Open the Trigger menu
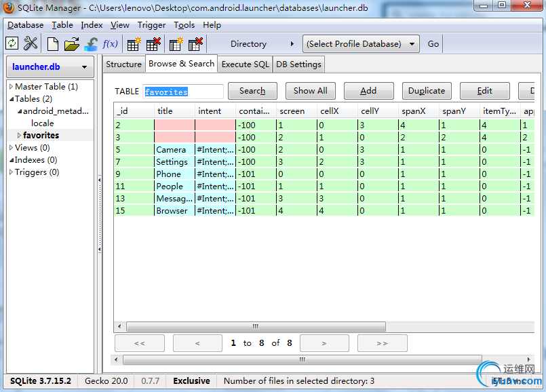 click(151, 25)
